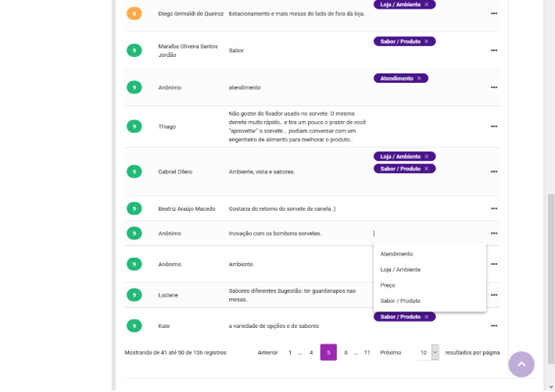Jump to page 6 in pagination

click(346, 353)
